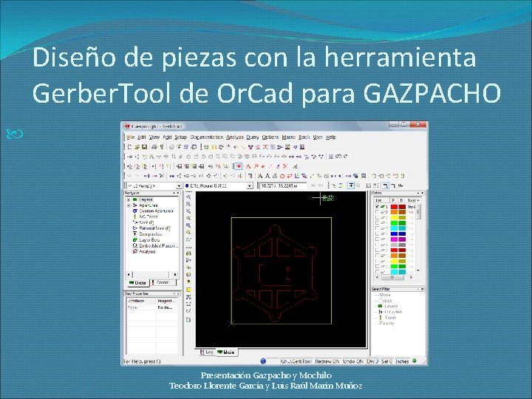Viewport: 532px width, 399px height.
Task: Click the Colors panel scroll down arrow
Action: [x=418, y=270]
